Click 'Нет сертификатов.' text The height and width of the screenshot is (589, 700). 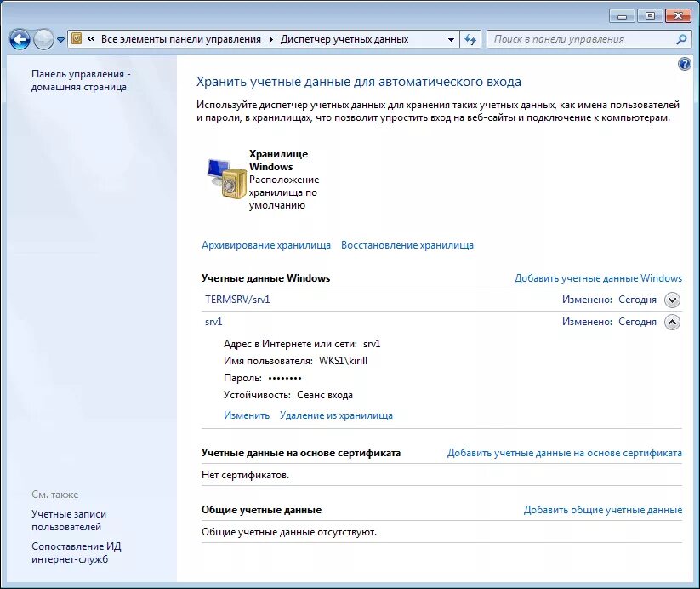pos(245,475)
